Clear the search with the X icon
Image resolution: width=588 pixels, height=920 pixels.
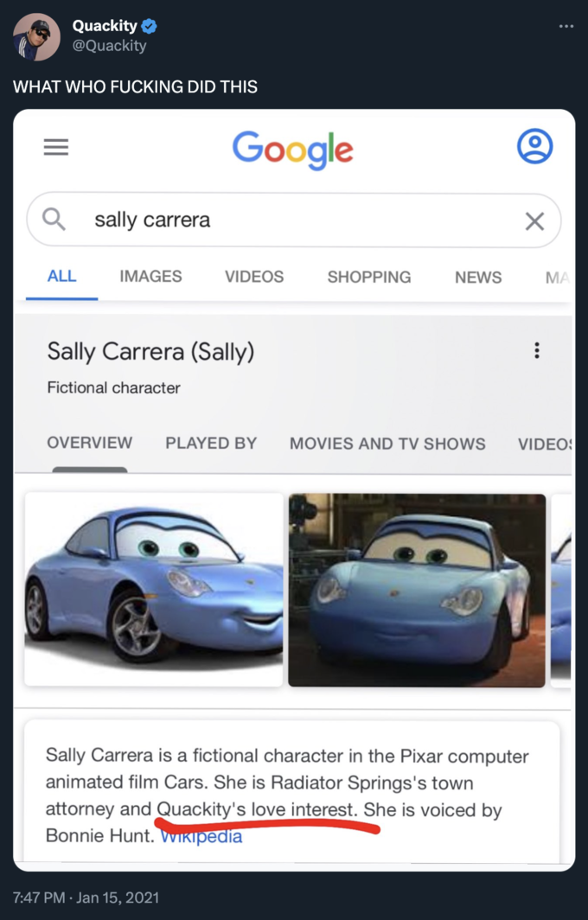click(534, 221)
